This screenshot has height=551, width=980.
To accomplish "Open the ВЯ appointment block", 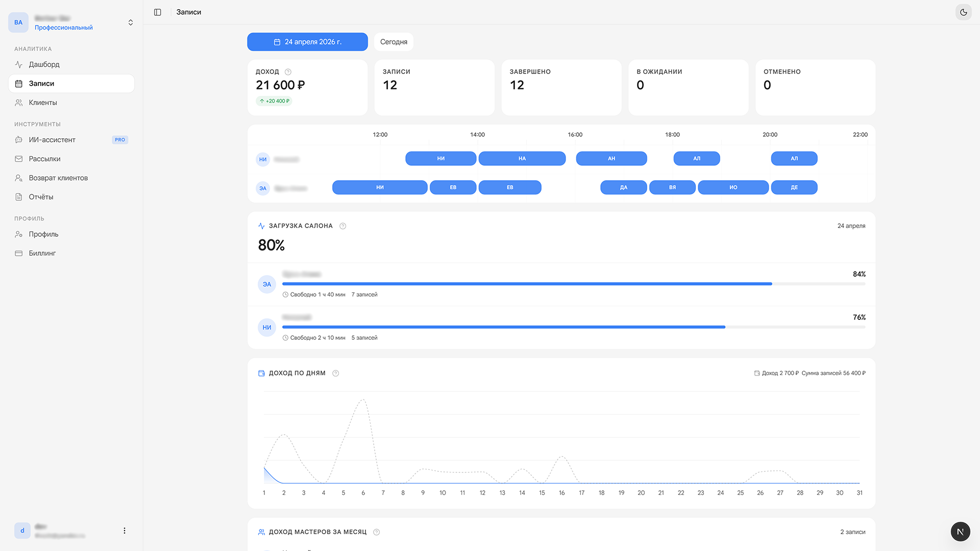I will click(672, 188).
